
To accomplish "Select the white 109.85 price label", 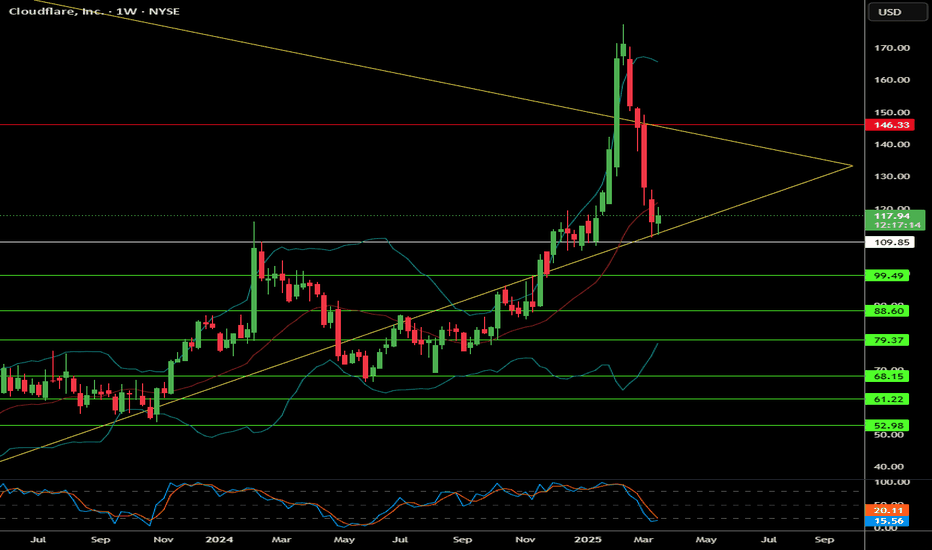I will click(x=889, y=243).
